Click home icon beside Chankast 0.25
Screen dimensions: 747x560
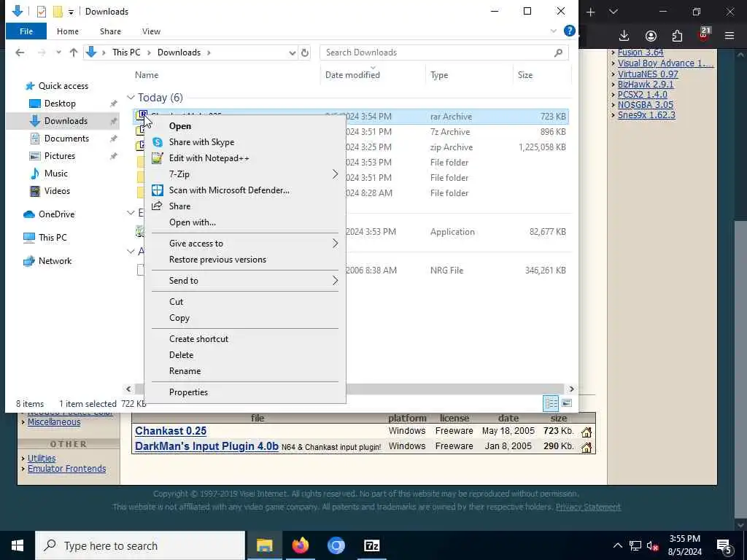coord(587,432)
